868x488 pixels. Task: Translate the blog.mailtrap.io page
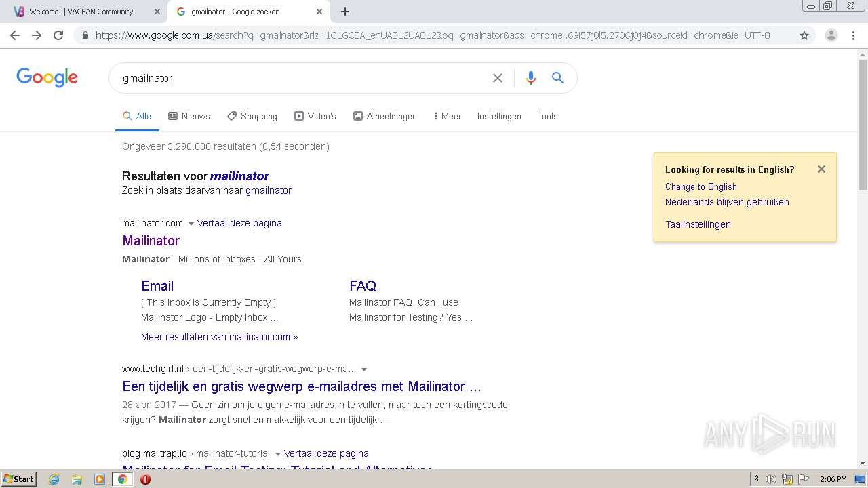(x=326, y=453)
